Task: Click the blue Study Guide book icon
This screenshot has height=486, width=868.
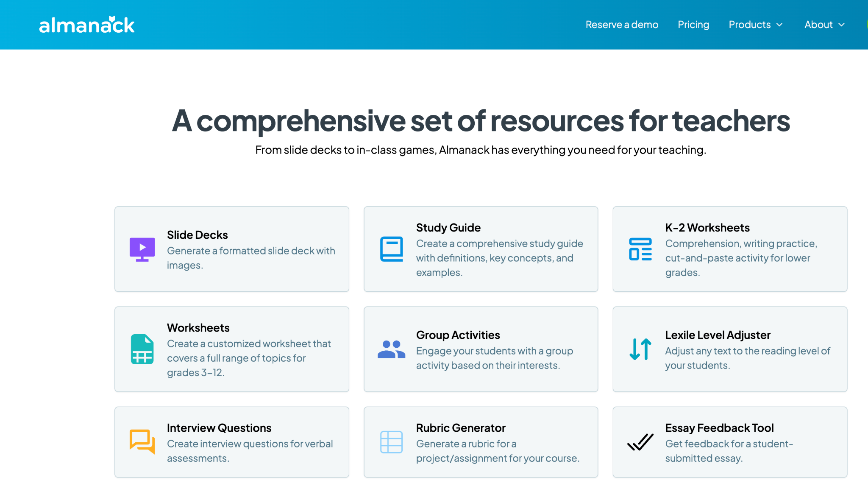Action: point(391,249)
